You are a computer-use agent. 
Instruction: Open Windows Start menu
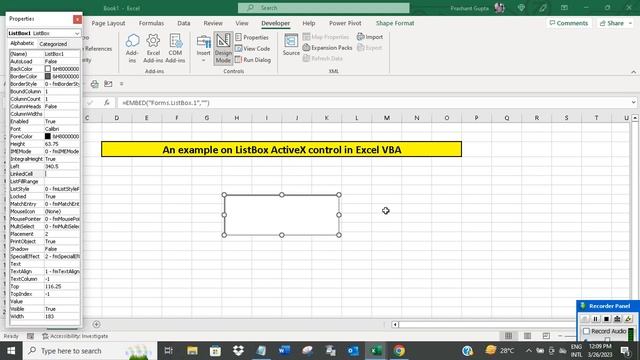tap(11, 351)
